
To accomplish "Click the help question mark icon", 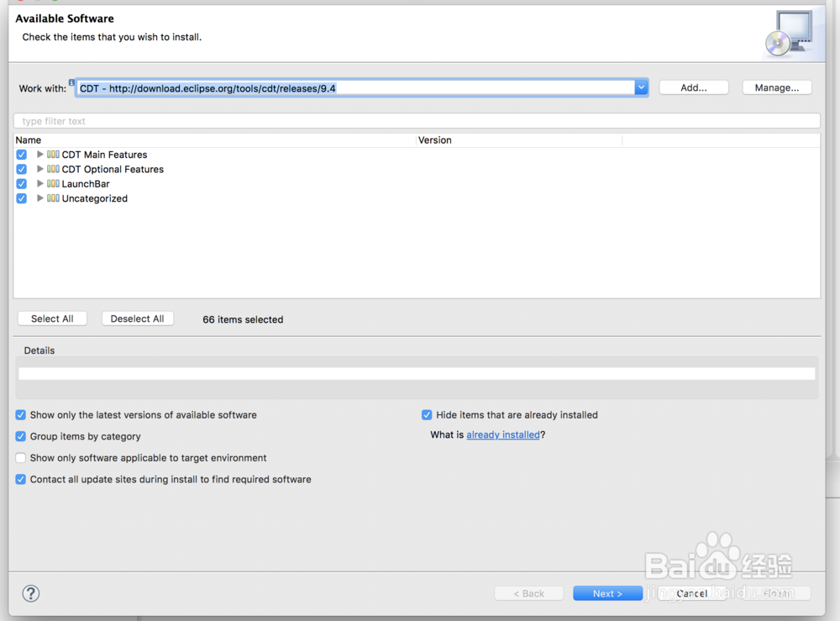I will coord(30,593).
